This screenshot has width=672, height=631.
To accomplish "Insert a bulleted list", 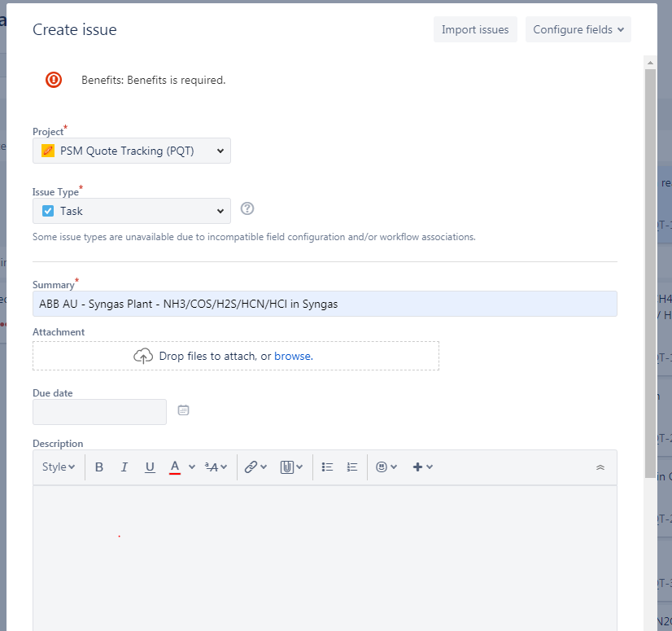I will coord(327,467).
